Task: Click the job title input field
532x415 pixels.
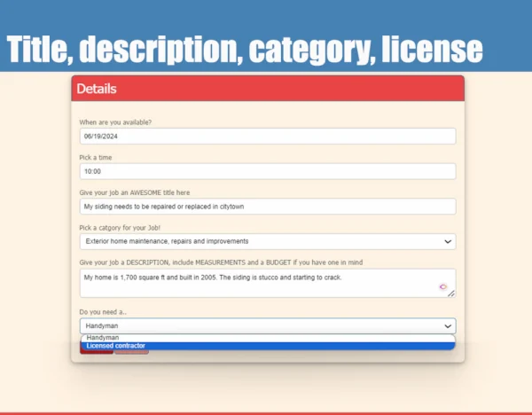Action: click(267, 206)
